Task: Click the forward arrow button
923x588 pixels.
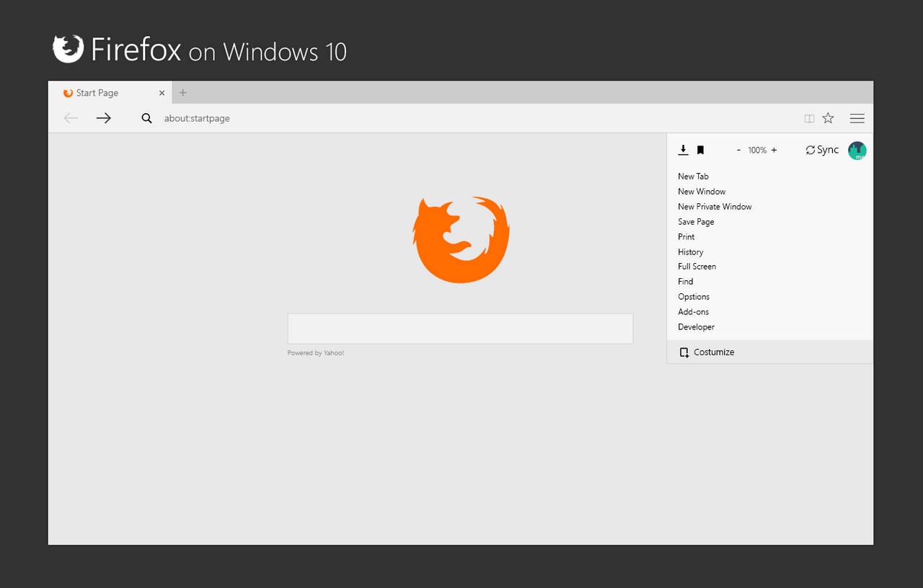Action: pos(104,118)
